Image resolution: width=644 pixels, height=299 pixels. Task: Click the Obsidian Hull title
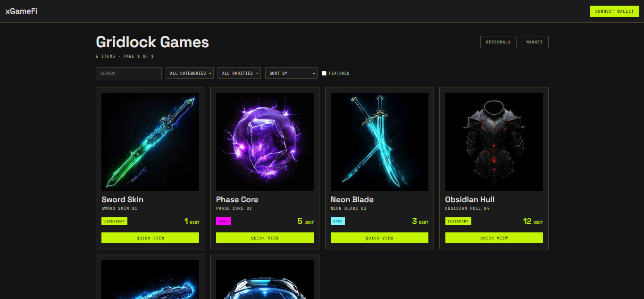470,199
